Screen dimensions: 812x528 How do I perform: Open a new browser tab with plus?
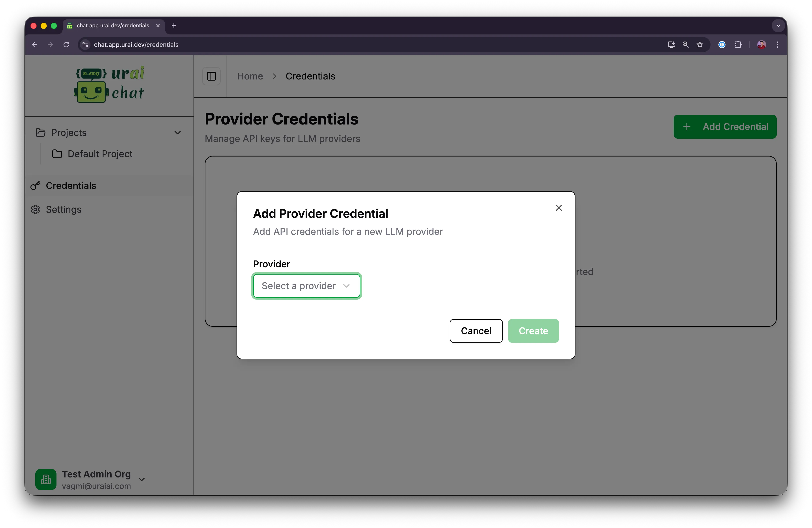click(174, 26)
